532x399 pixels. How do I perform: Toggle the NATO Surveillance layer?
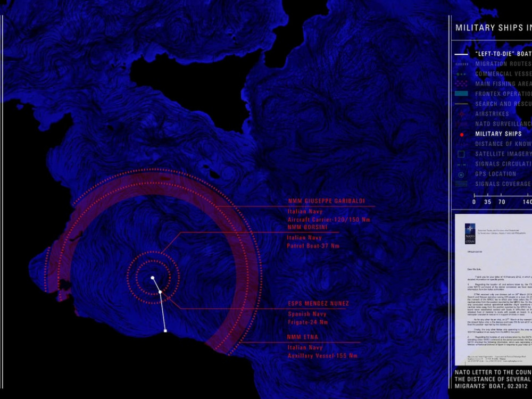503,124
